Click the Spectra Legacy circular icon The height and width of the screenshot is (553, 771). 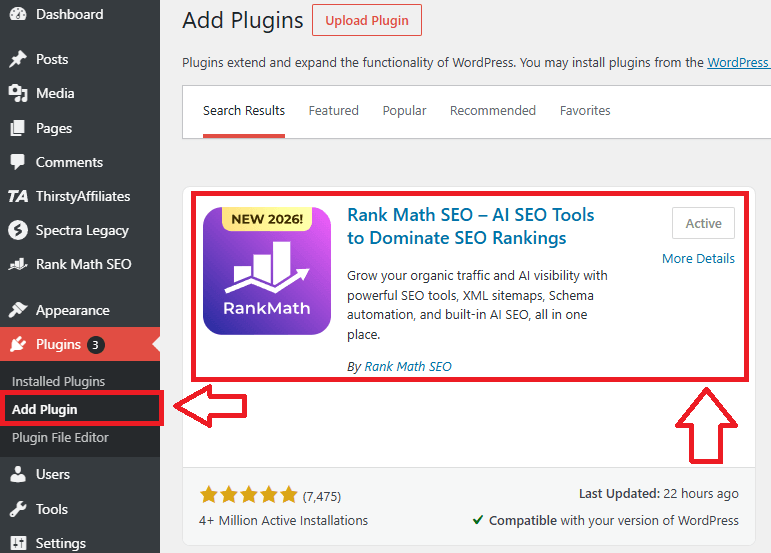pos(18,230)
